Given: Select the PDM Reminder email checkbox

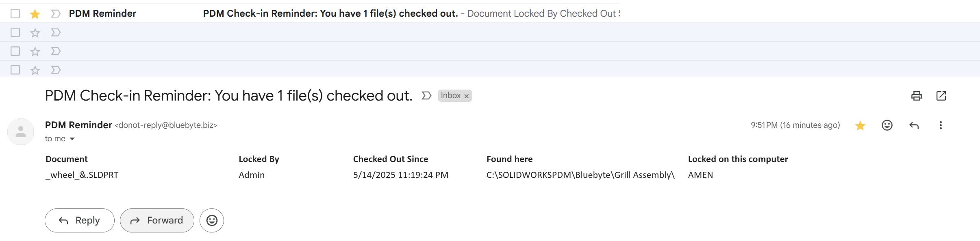Looking at the screenshot, I should pyautogui.click(x=15, y=14).
